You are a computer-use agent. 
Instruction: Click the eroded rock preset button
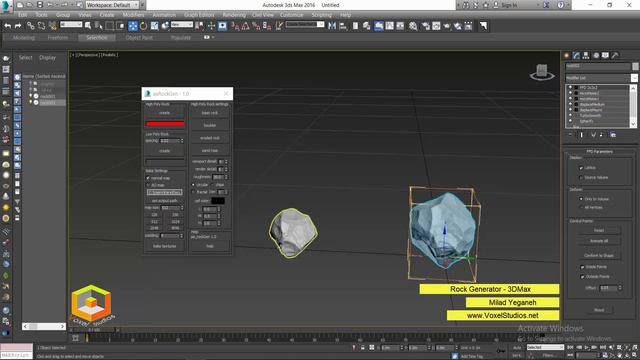coord(210,138)
